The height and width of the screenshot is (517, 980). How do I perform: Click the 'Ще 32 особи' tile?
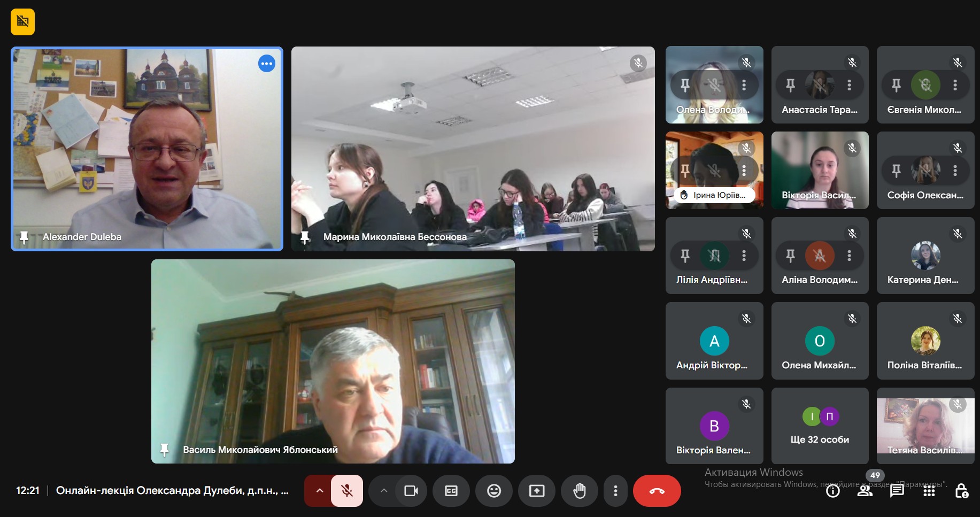click(x=820, y=426)
